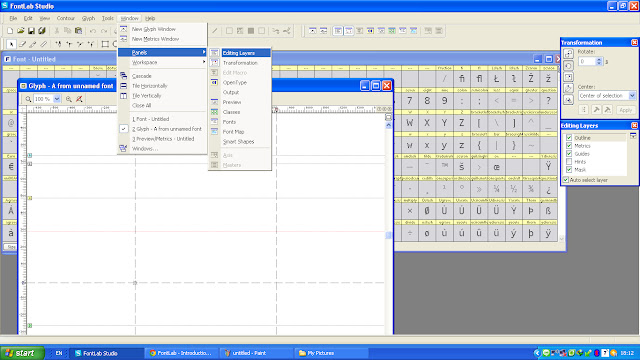
Task: Switch to untitled - Paint taskbar button
Action: 256,353
